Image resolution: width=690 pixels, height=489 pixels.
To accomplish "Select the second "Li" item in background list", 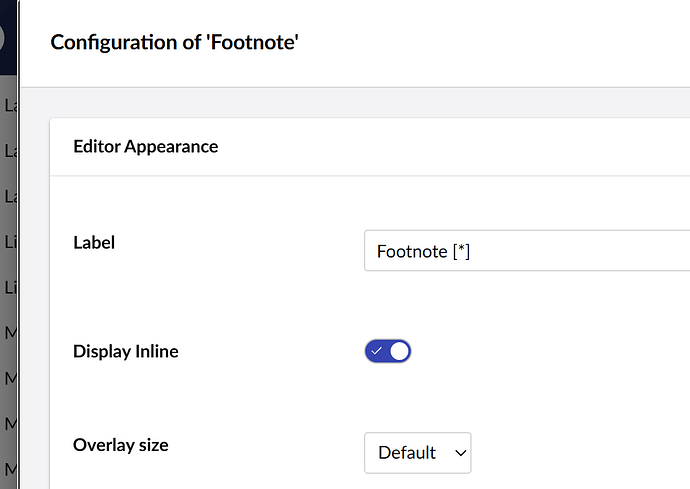I will point(10,288).
